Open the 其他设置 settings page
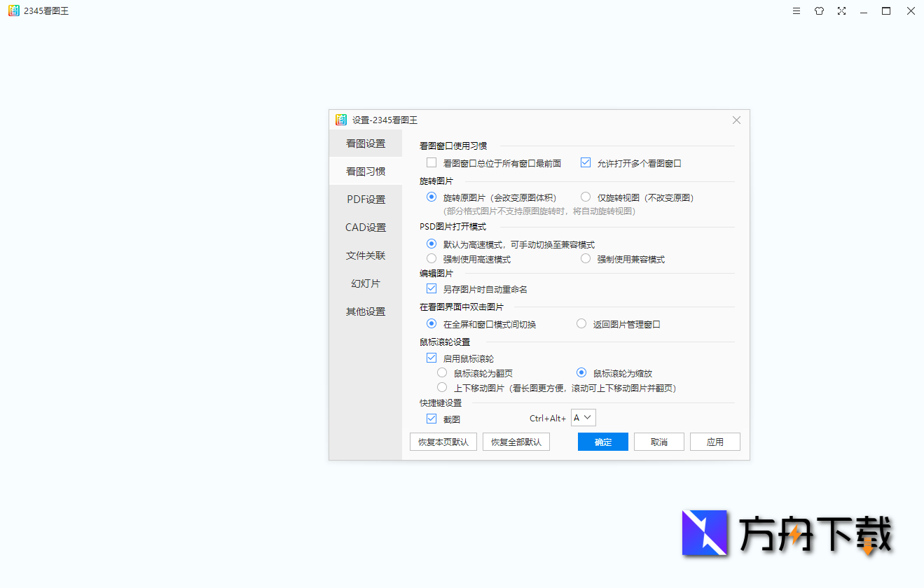924x588 pixels. (365, 311)
